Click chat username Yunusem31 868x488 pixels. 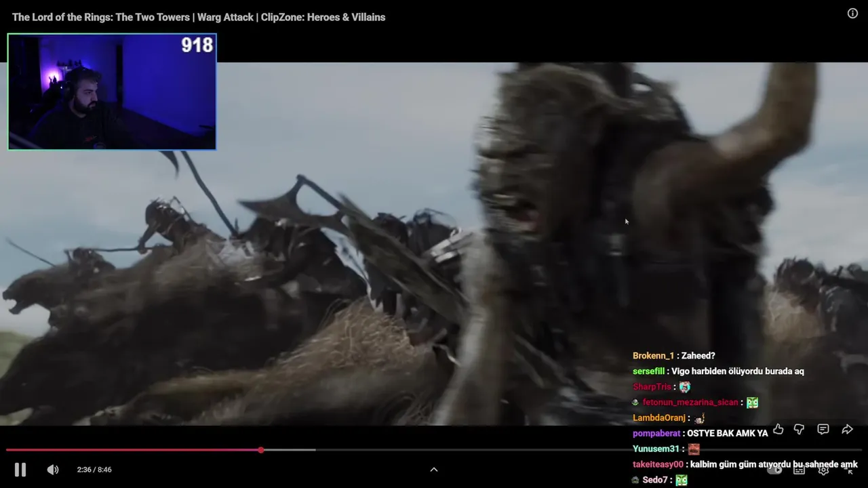pos(656,449)
